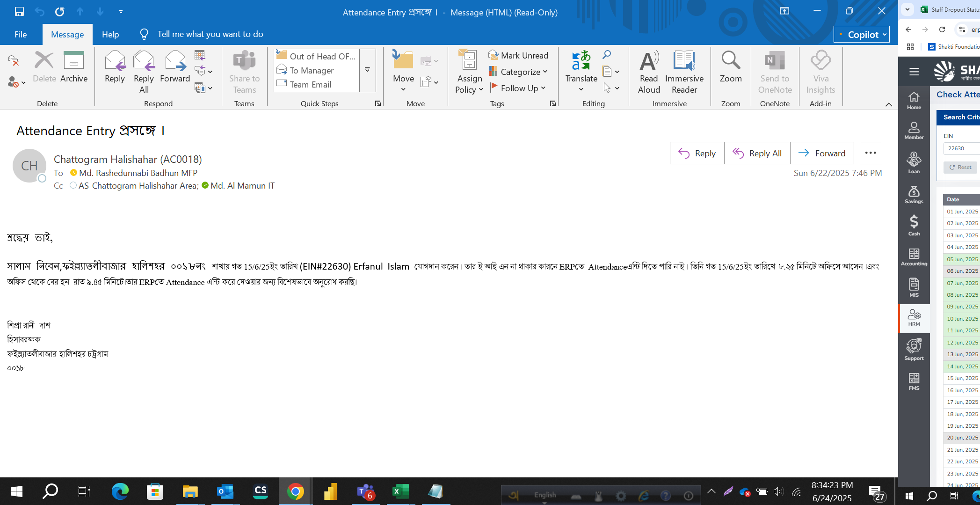Screen dimensions: 980x505
Task: Click Share to Teams
Action: coord(244,73)
